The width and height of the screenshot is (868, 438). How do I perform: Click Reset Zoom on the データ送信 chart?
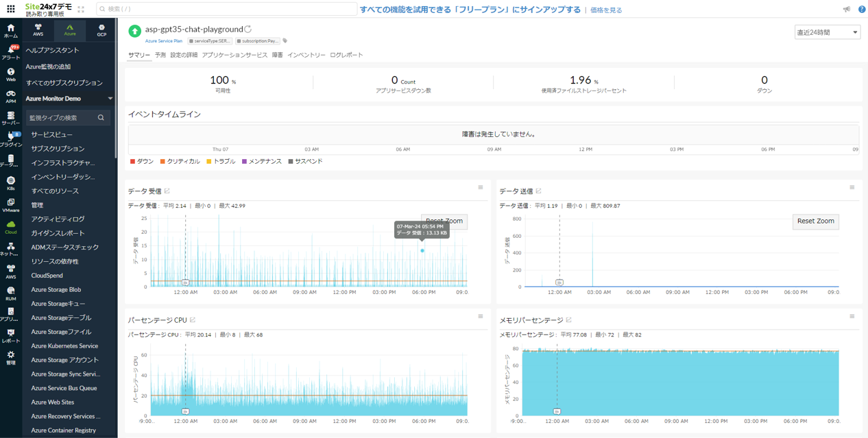(815, 221)
